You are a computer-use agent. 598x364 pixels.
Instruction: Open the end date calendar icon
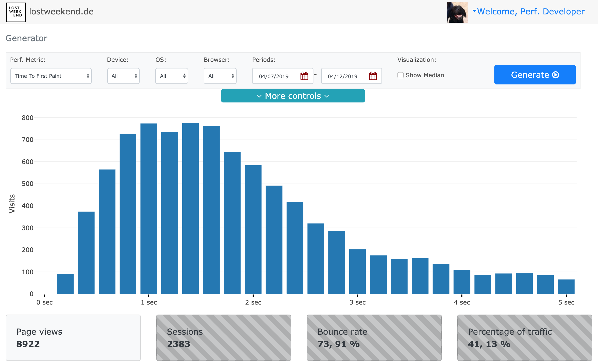pos(373,76)
